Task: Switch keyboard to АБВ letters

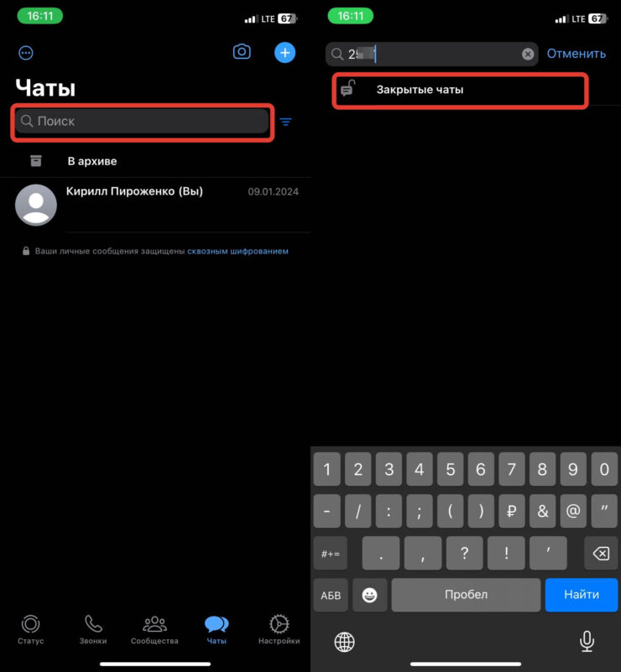Action: tap(331, 595)
